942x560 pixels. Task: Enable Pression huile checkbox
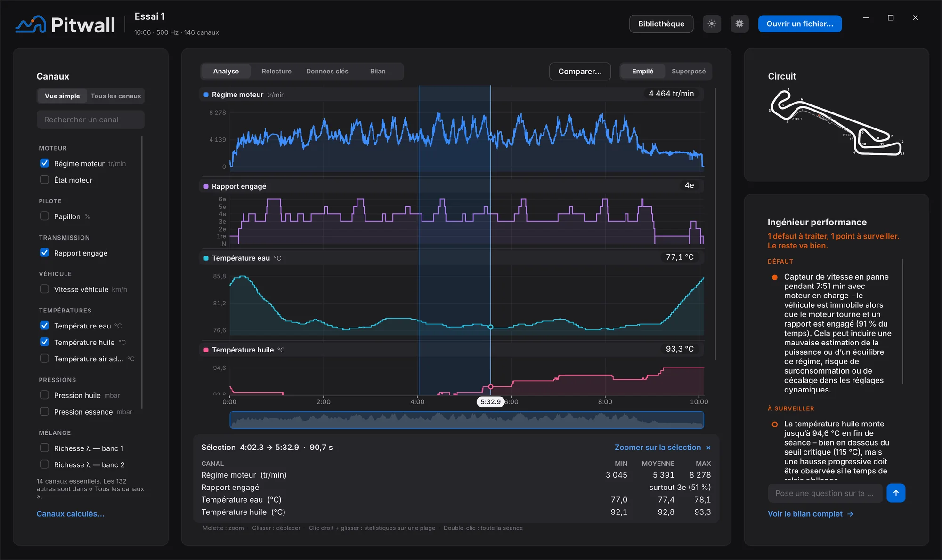coord(44,395)
